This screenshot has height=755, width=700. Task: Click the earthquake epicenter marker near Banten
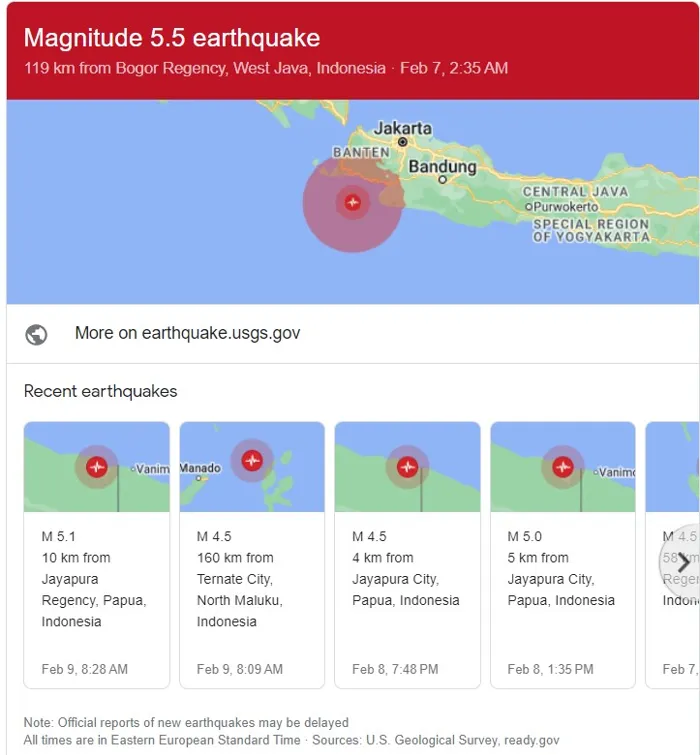(352, 202)
